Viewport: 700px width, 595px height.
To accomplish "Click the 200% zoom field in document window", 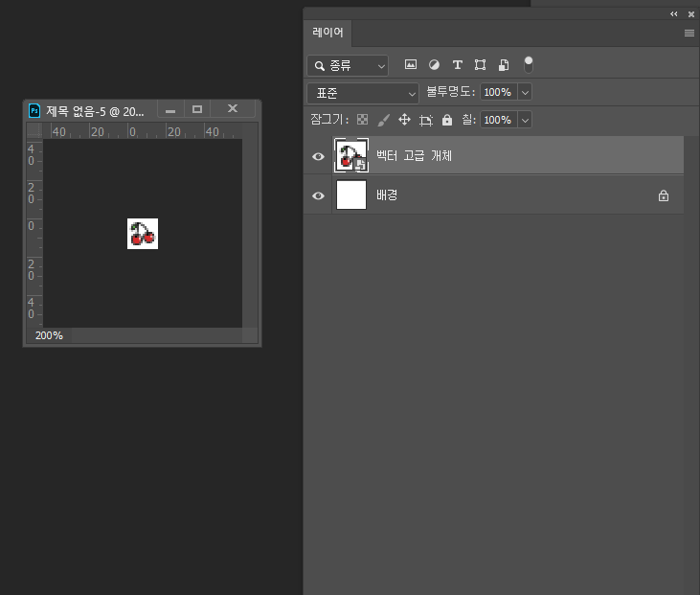I will (x=49, y=335).
